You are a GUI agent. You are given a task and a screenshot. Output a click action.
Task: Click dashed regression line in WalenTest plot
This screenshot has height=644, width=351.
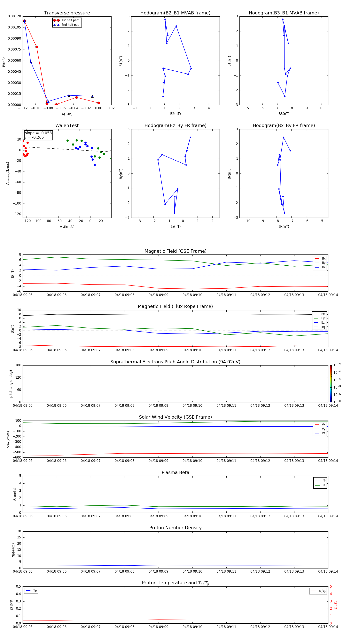click(x=67, y=149)
